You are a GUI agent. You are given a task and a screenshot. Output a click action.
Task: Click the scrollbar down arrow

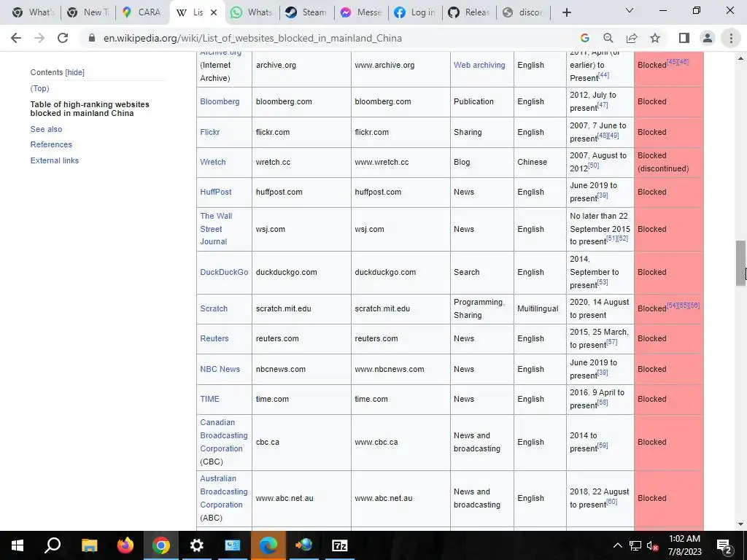pyautogui.click(x=740, y=524)
